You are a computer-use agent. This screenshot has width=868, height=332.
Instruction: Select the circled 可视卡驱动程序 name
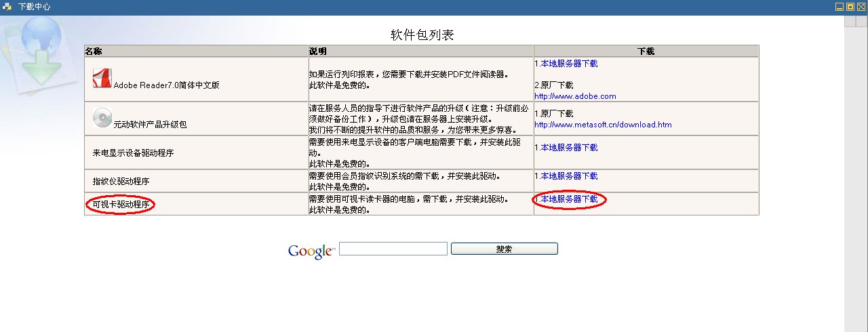(x=121, y=205)
